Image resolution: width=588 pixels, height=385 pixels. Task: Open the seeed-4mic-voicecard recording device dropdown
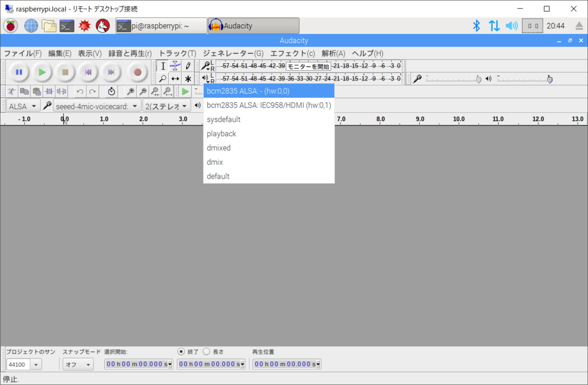tap(97, 106)
